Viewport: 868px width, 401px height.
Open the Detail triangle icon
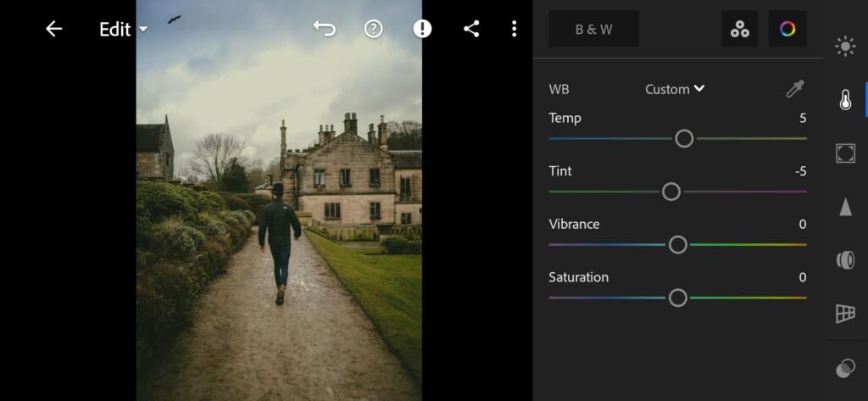(845, 207)
